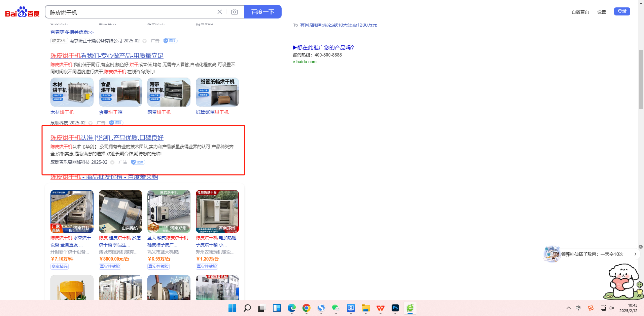
Task: Click the 网带烘干机 text link
Action: click(x=159, y=112)
